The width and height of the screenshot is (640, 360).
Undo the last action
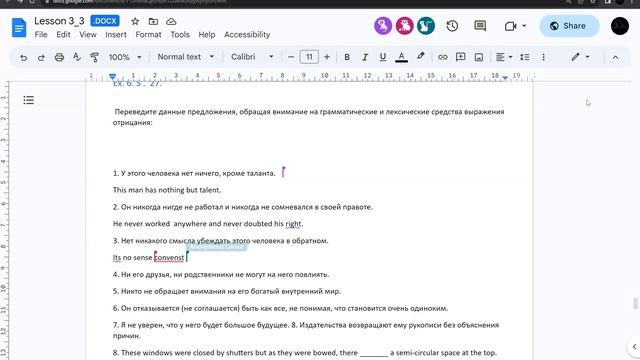coord(24,57)
